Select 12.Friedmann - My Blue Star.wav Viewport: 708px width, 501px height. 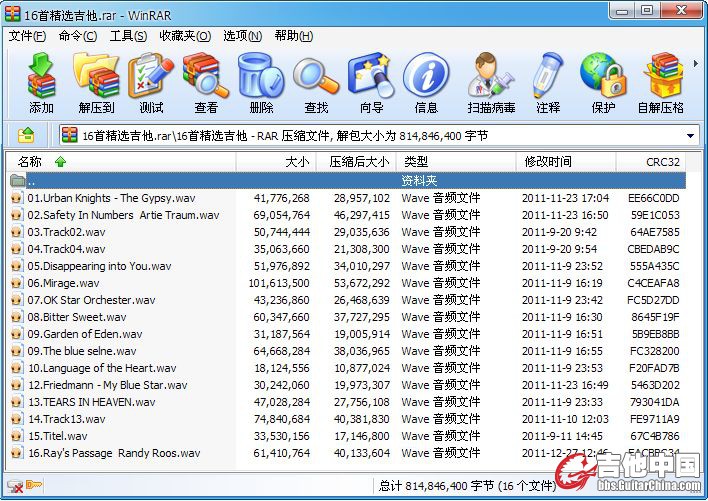coord(107,385)
